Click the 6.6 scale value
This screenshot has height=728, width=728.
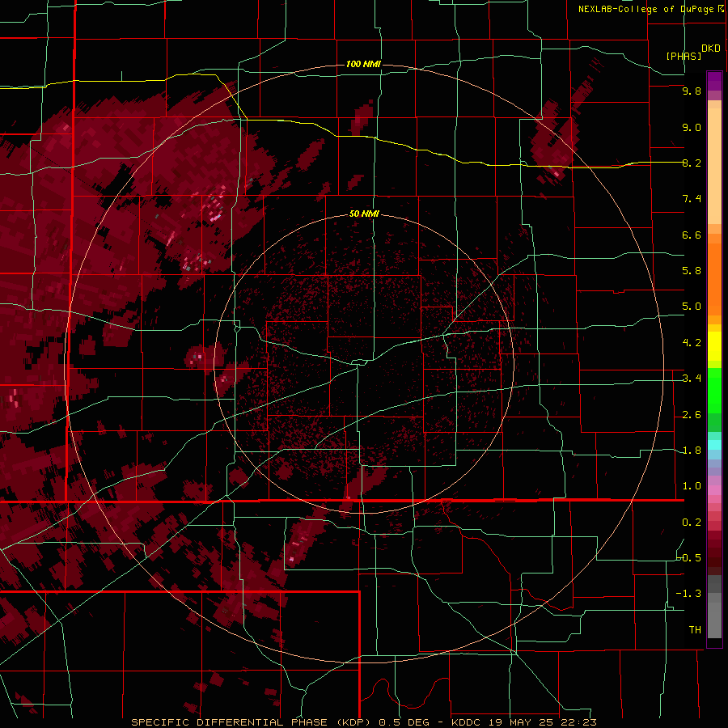tap(692, 235)
